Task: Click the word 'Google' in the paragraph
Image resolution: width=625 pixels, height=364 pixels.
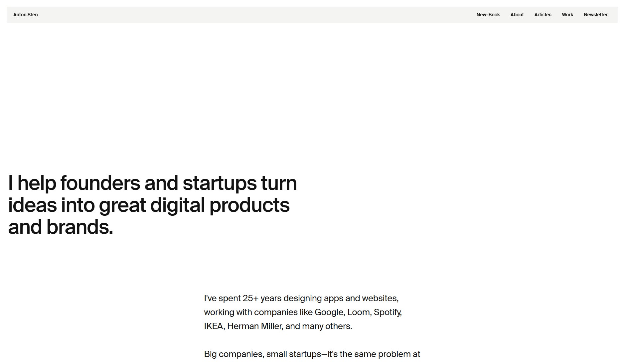Action: click(x=330, y=312)
